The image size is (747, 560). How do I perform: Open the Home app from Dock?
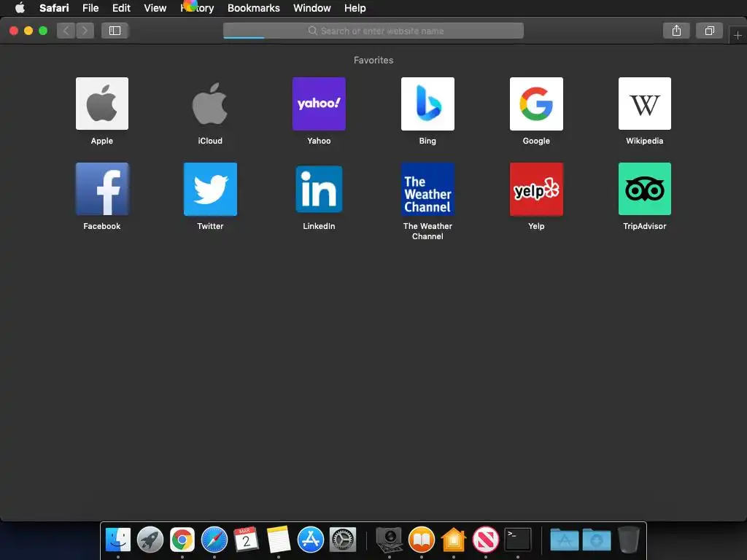tap(454, 540)
